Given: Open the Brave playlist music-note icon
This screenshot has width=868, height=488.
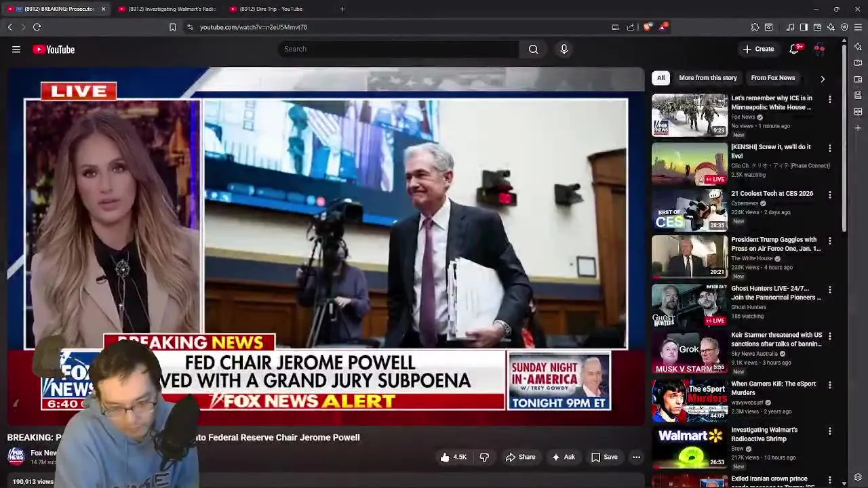Looking at the screenshot, I should click(x=790, y=27).
